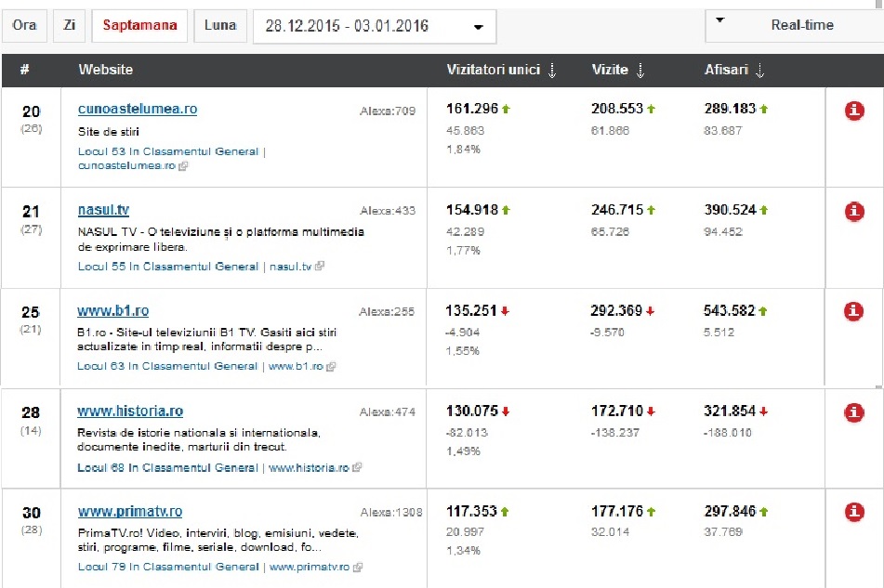Click unique visitors value 130.075
884x588 pixels.
point(472,411)
